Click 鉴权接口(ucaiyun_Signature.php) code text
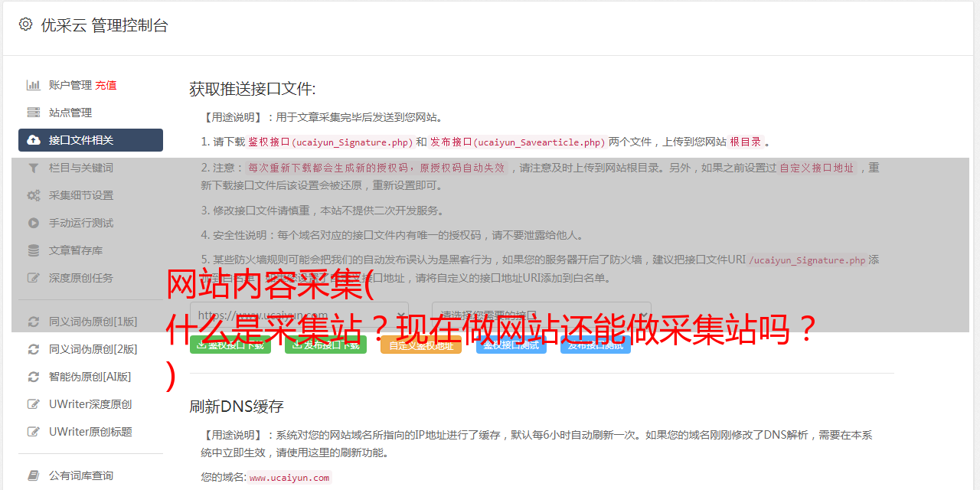 click(331, 142)
